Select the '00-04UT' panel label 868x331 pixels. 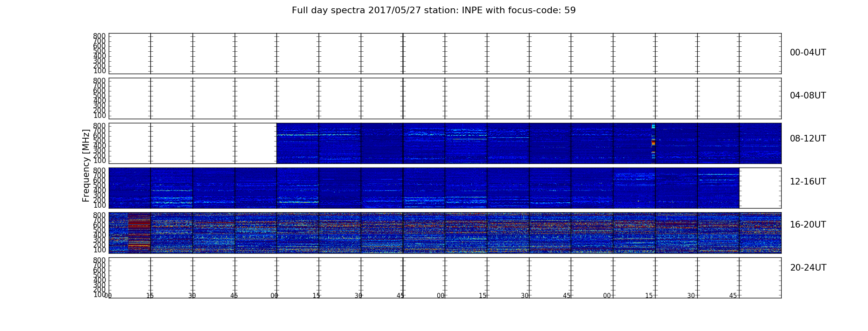808,53
